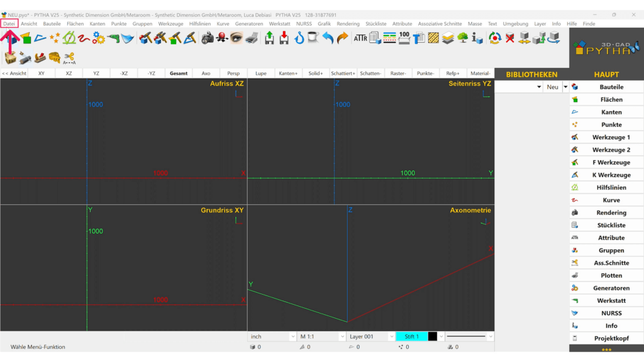Click the blue T text icon
This screenshot has width=644, height=362.
419,38
